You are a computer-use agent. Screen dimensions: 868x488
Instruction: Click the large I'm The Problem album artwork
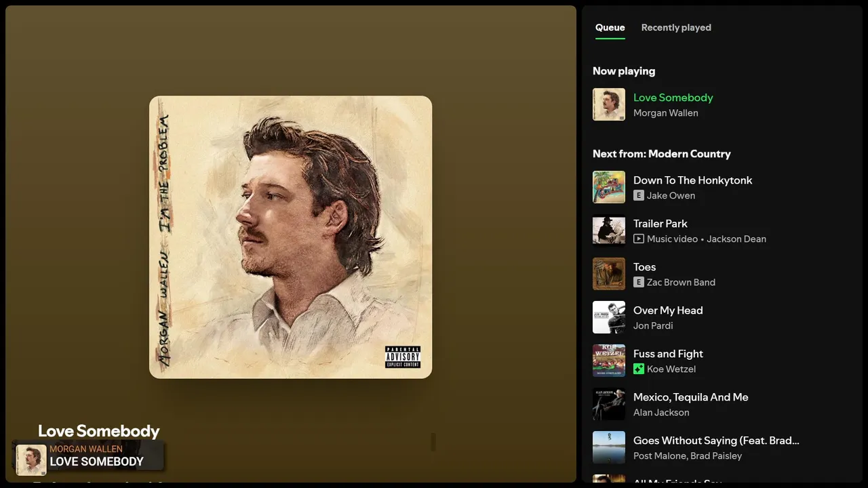[x=290, y=237]
